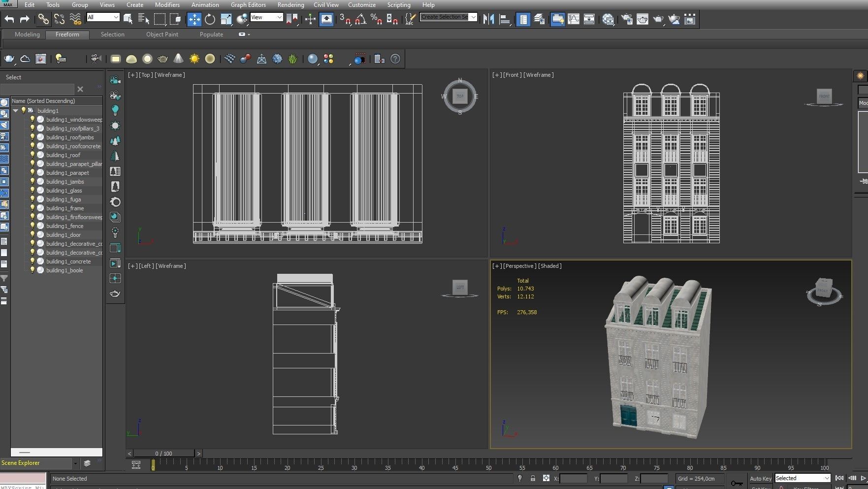This screenshot has height=489, width=868.
Task: Click the Align tool icon
Action: click(x=505, y=19)
